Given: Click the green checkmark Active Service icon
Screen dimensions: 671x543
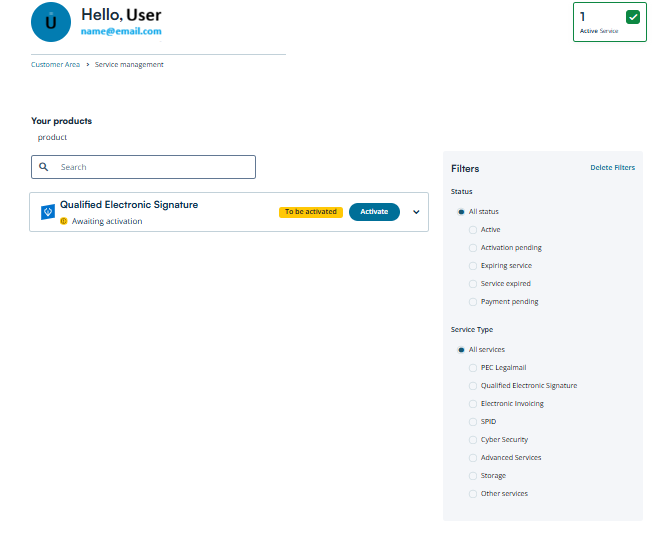Looking at the screenshot, I should pos(632,17).
